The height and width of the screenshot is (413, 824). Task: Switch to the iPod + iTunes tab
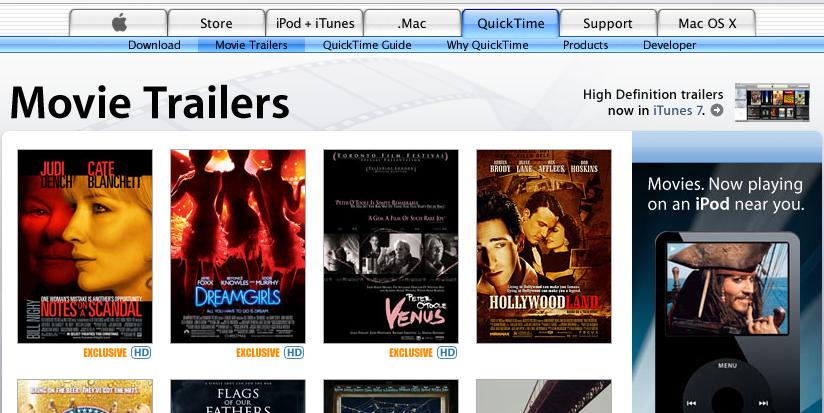313,23
